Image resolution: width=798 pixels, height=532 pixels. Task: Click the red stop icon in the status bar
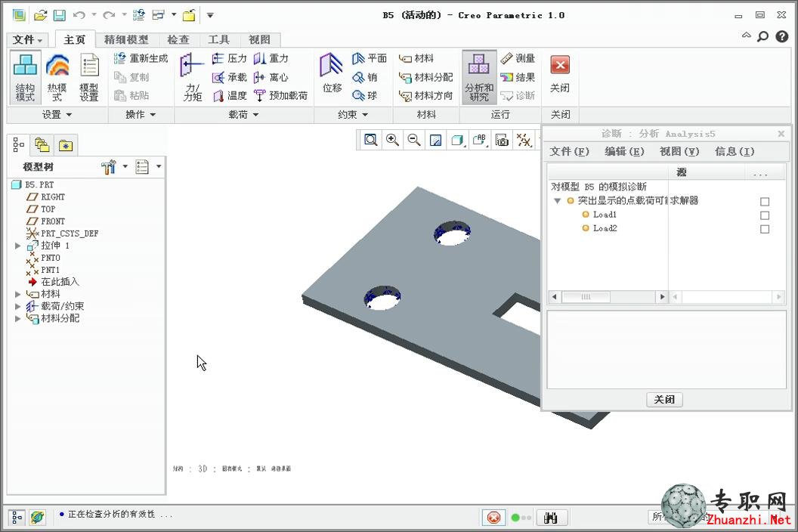click(493, 518)
